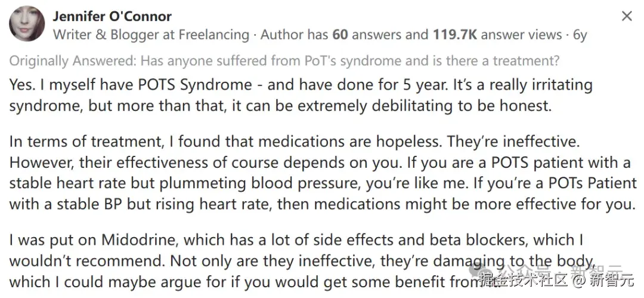Open the 6y timestamp of the answer
The width and height of the screenshot is (644, 298).
(x=580, y=35)
